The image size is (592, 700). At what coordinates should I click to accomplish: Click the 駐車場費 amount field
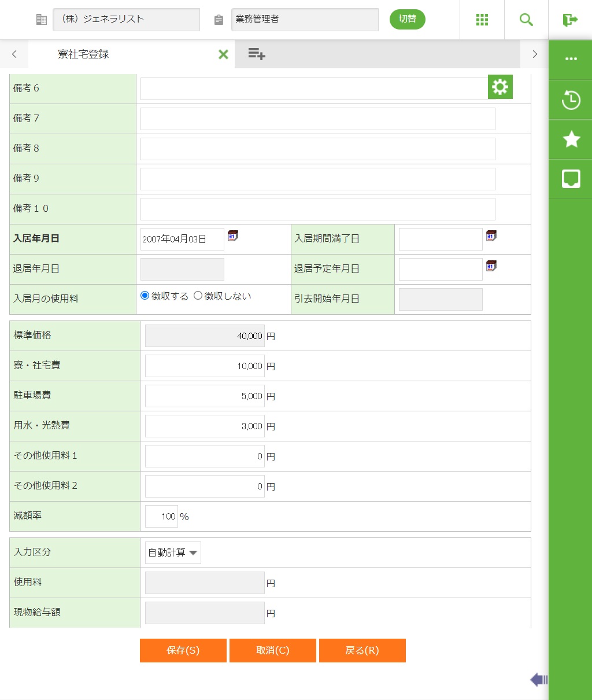205,396
